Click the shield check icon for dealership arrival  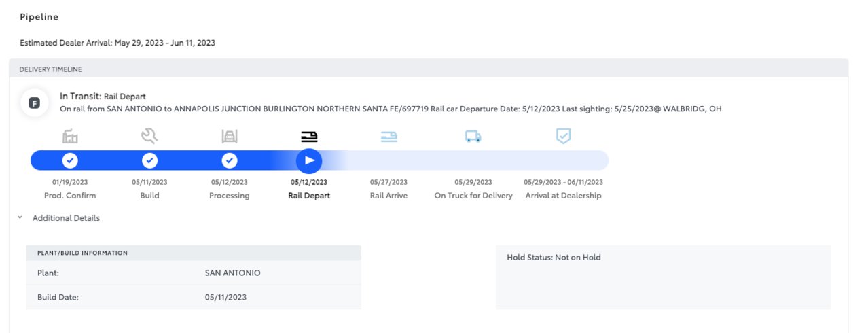(x=563, y=137)
